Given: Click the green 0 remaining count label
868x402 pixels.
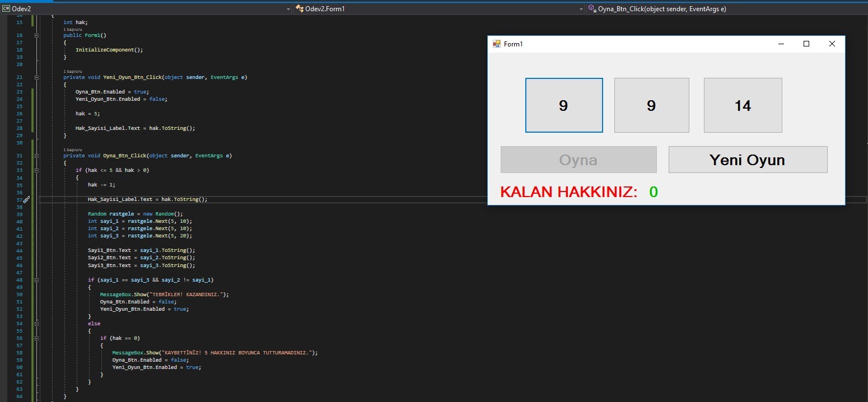Looking at the screenshot, I should (x=654, y=192).
